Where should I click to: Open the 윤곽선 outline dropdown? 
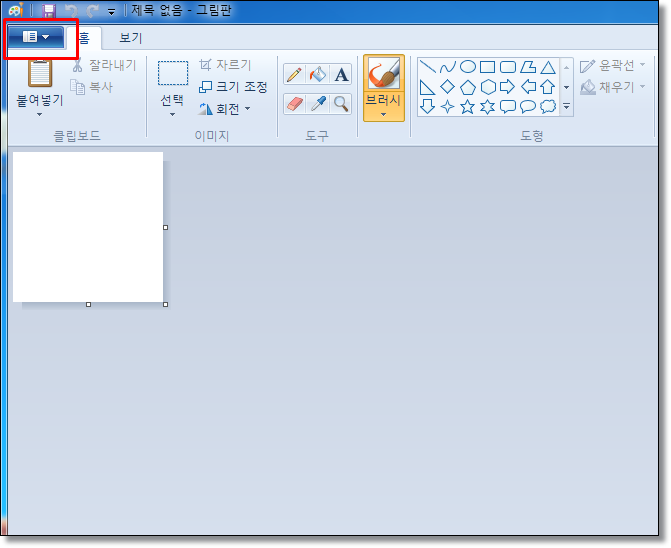[x=613, y=65]
